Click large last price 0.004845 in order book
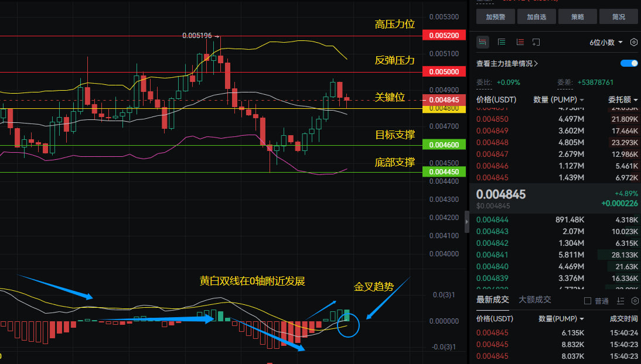The height and width of the screenshot is (364, 641). click(x=501, y=194)
